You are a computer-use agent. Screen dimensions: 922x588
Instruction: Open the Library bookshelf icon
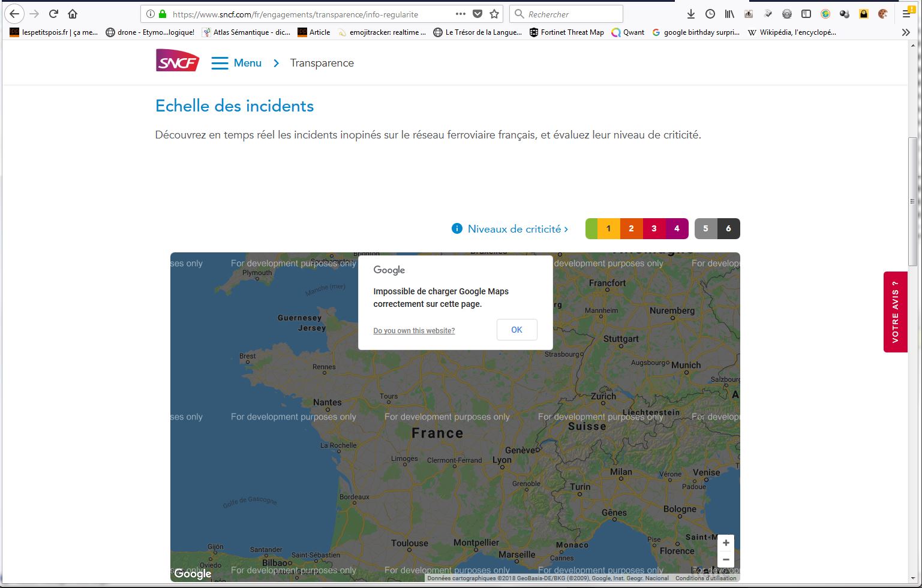[x=729, y=14]
